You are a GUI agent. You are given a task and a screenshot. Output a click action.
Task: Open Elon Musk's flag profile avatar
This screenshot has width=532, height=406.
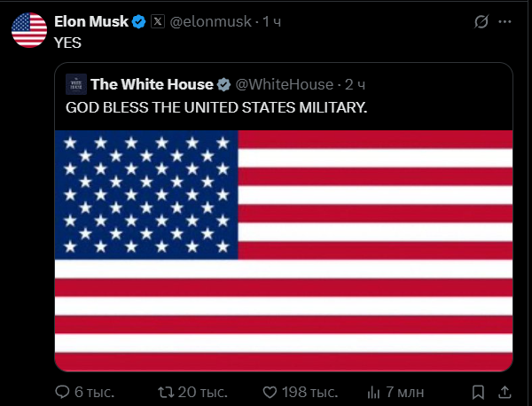click(x=28, y=29)
